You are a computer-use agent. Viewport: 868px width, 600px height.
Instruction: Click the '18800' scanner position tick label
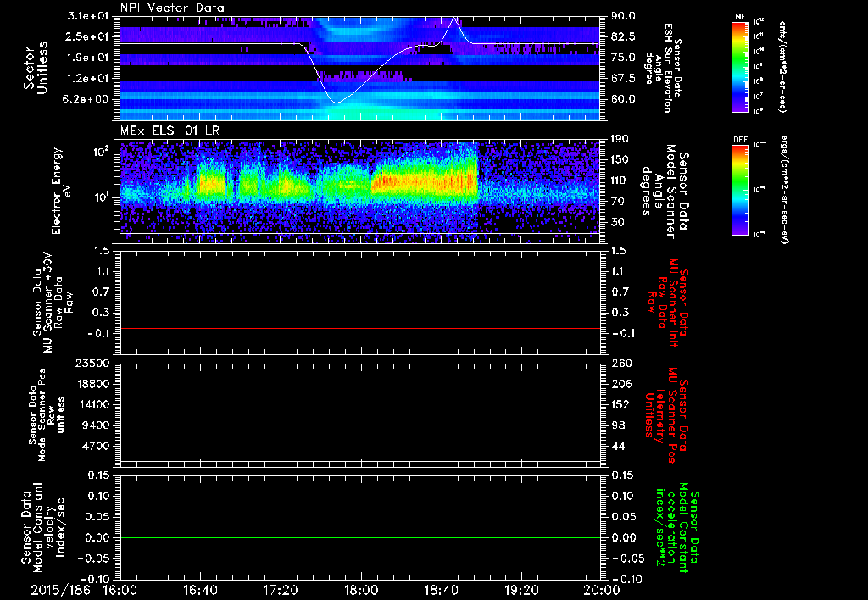tap(93, 384)
